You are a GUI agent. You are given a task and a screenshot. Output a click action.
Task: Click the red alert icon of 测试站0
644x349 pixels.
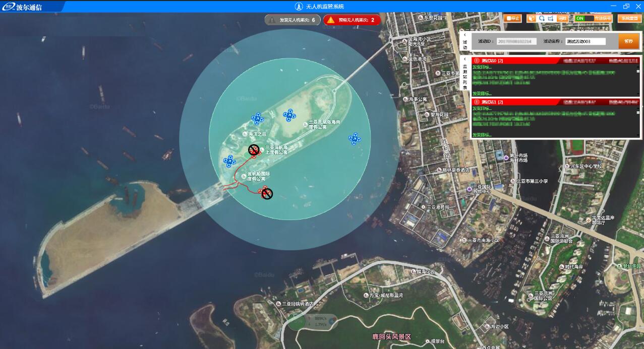(477, 60)
